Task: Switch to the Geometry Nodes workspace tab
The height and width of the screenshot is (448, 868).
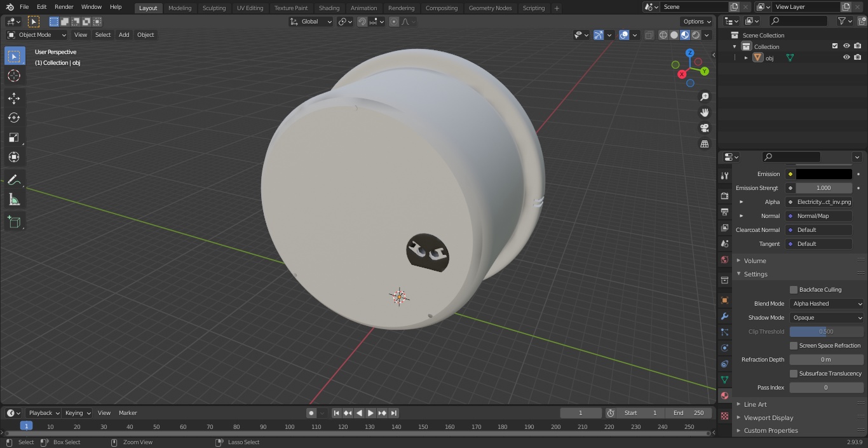Action: (x=490, y=8)
